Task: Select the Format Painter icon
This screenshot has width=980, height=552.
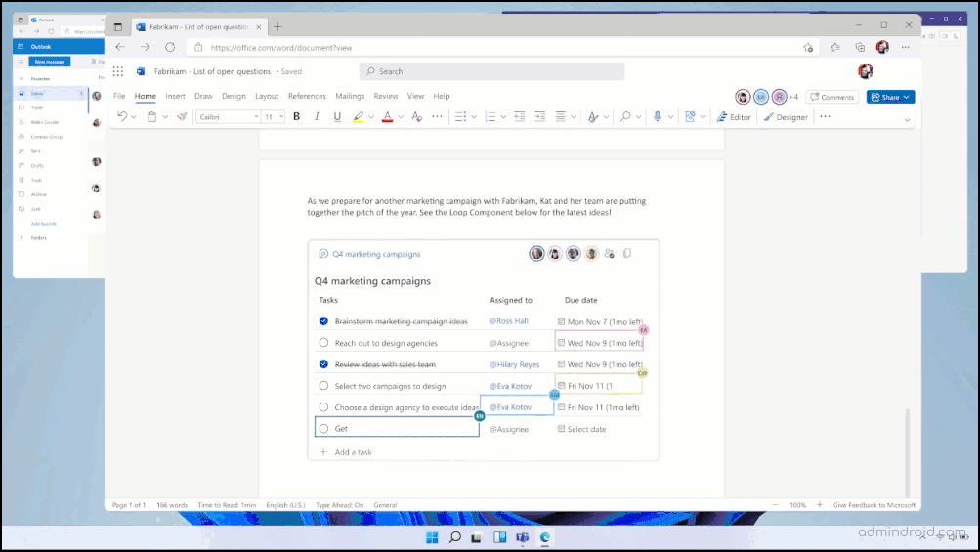Action: click(x=182, y=116)
